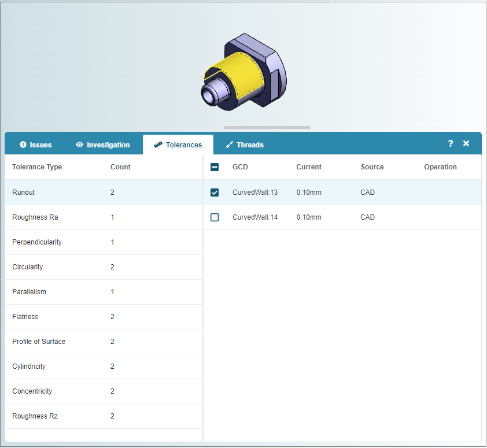Screen dimensions: 487x448
Task: Click the Operation column header
Action: click(440, 167)
